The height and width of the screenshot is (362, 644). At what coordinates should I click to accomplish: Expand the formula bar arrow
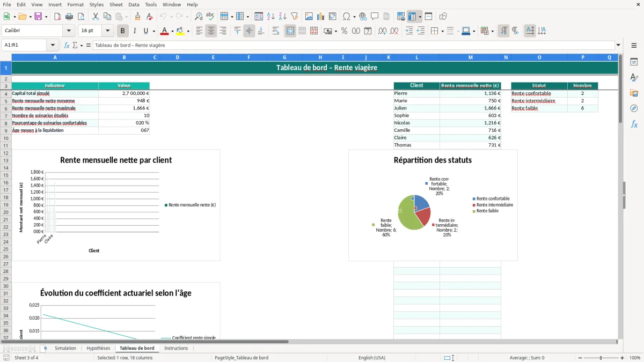[x=619, y=45]
